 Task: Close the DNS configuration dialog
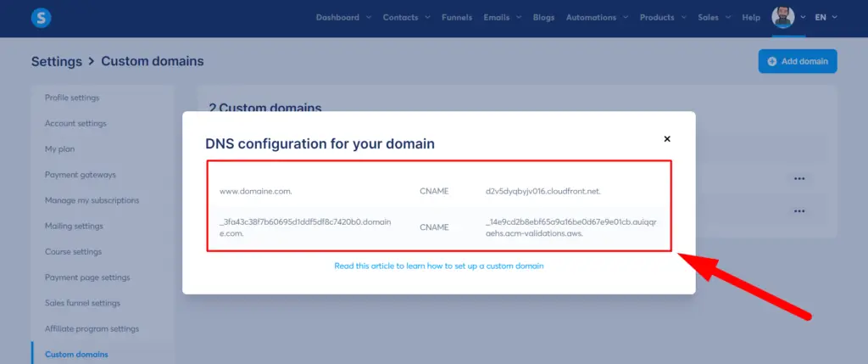pos(667,139)
